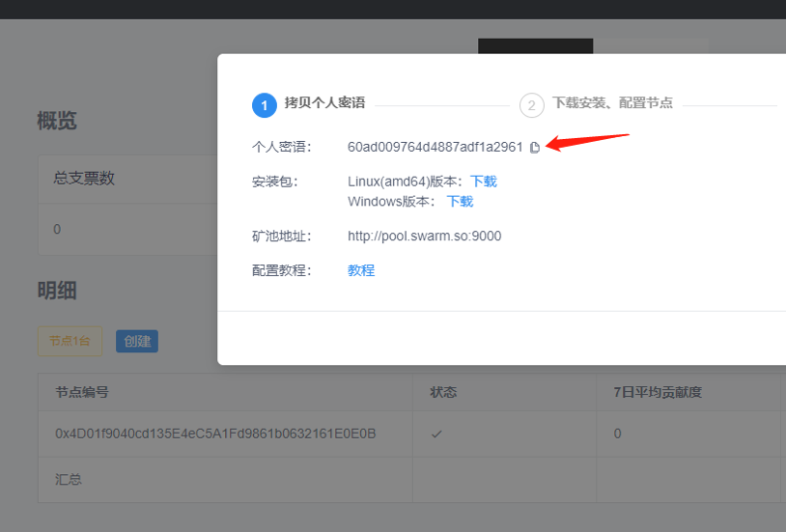
Task: Click the 创建 button
Action: click(x=137, y=341)
